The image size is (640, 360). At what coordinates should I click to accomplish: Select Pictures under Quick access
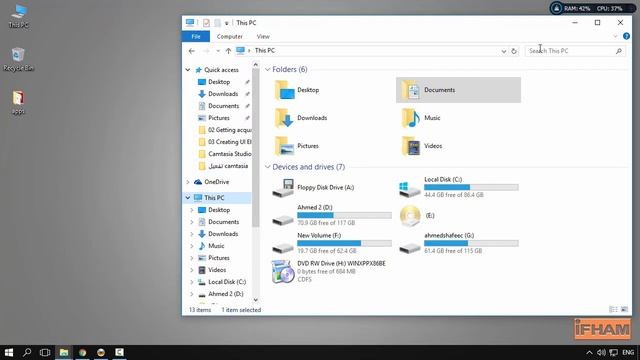219,118
